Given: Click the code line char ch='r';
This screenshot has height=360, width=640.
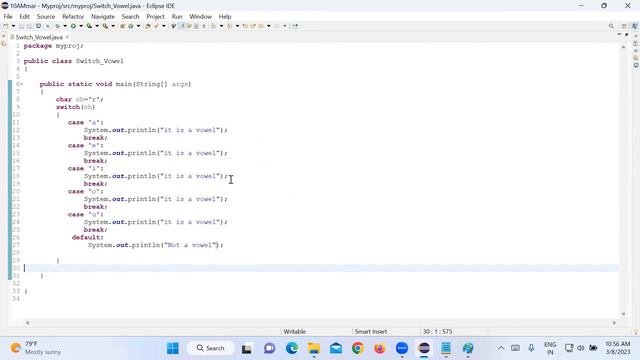Looking at the screenshot, I should [x=80, y=99].
